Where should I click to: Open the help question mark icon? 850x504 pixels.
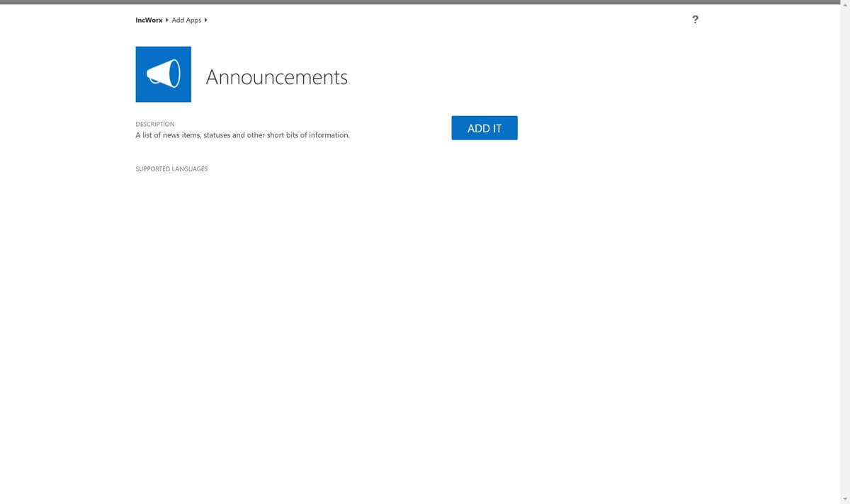pos(695,20)
